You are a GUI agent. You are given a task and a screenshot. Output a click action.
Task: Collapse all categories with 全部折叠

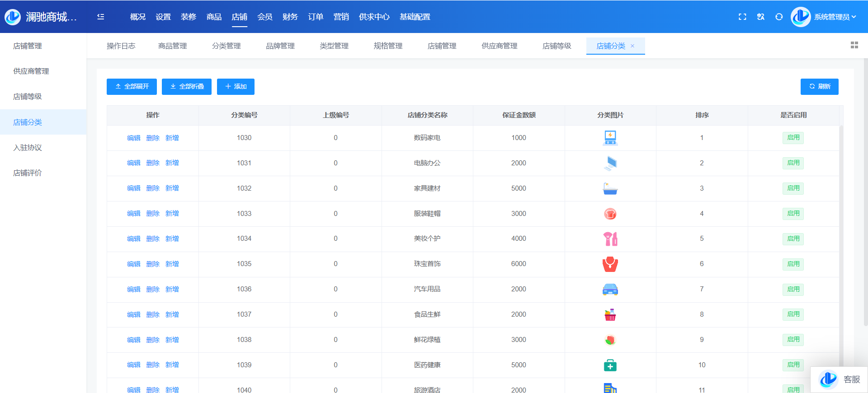click(187, 87)
